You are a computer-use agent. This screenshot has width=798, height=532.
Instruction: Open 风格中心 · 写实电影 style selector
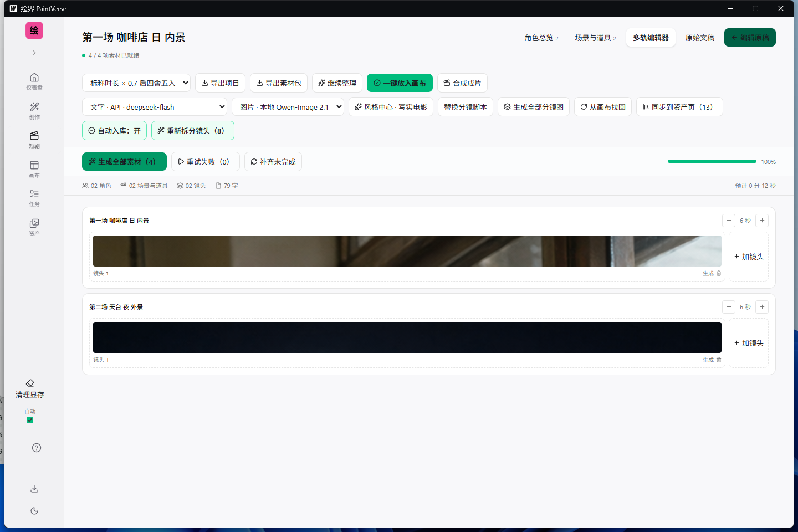tap(391, 107)
